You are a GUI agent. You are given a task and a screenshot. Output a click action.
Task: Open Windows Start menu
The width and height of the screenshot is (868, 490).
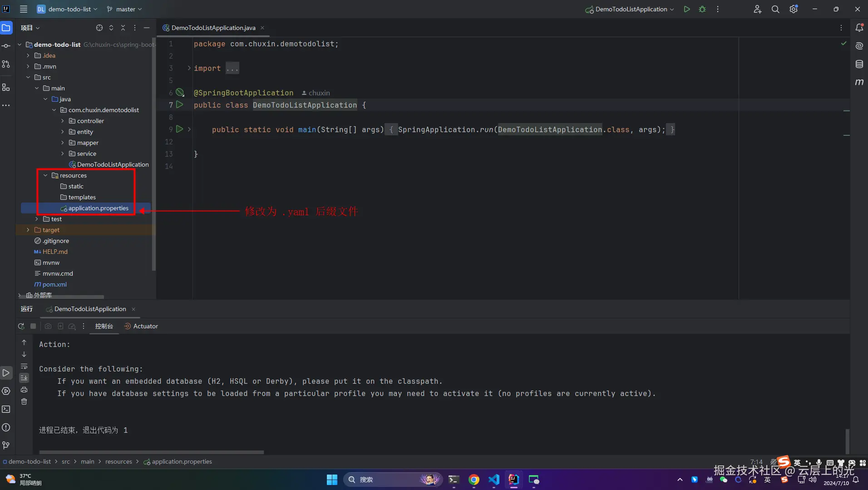point(332,480)
